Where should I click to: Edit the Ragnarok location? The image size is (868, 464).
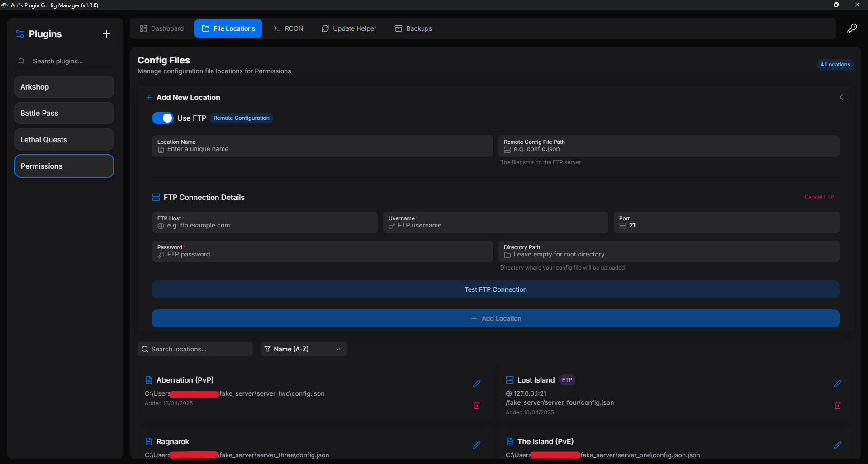point(477,445)
